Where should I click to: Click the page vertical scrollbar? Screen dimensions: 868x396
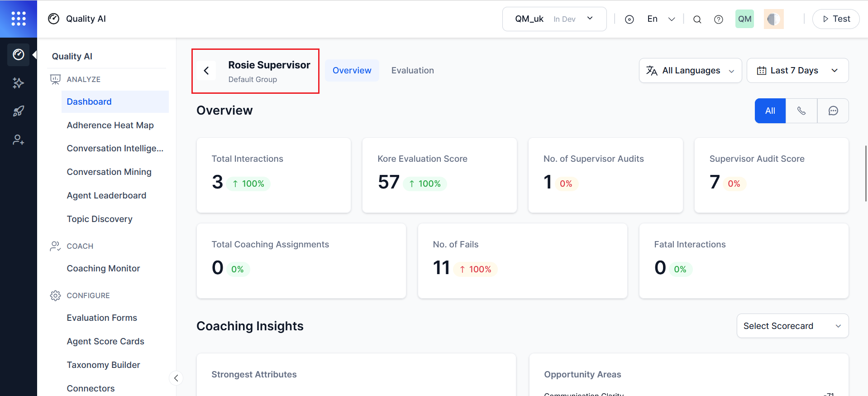click(x=865, y=173)
